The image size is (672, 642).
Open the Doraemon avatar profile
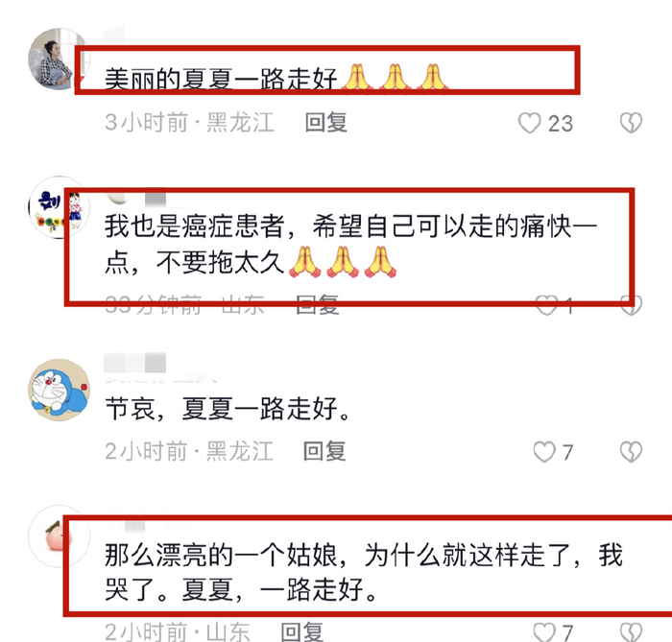(59, 390)
